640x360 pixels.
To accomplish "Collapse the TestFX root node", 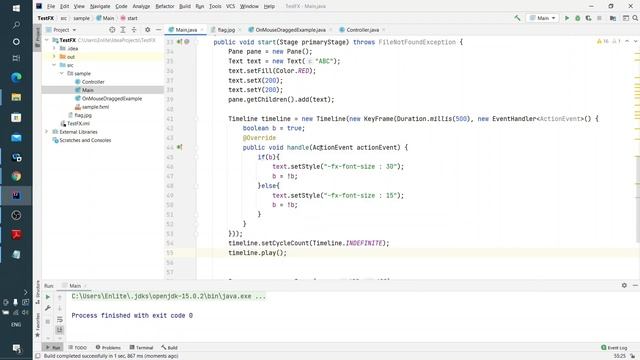I will (47, 40).
